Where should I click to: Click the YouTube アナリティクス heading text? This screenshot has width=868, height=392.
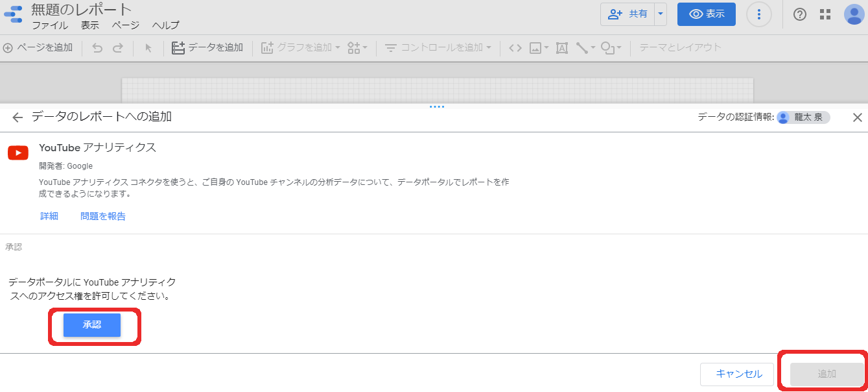[x=98, y=147]
